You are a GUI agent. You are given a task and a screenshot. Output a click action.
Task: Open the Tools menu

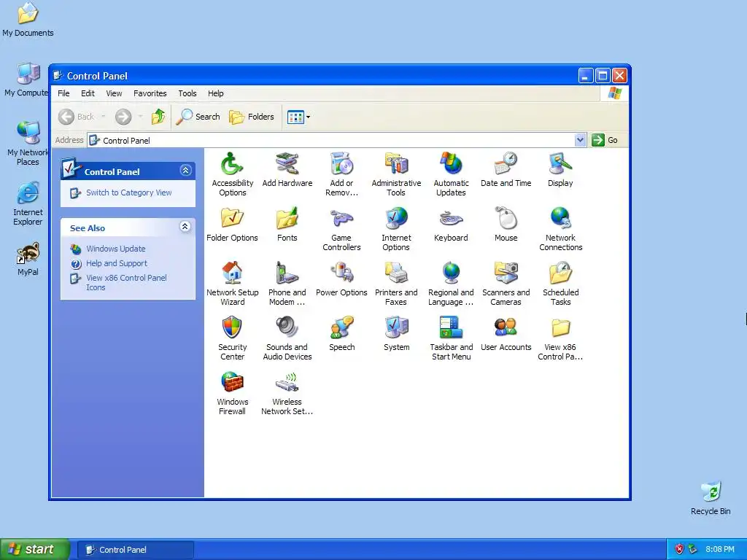187,93
